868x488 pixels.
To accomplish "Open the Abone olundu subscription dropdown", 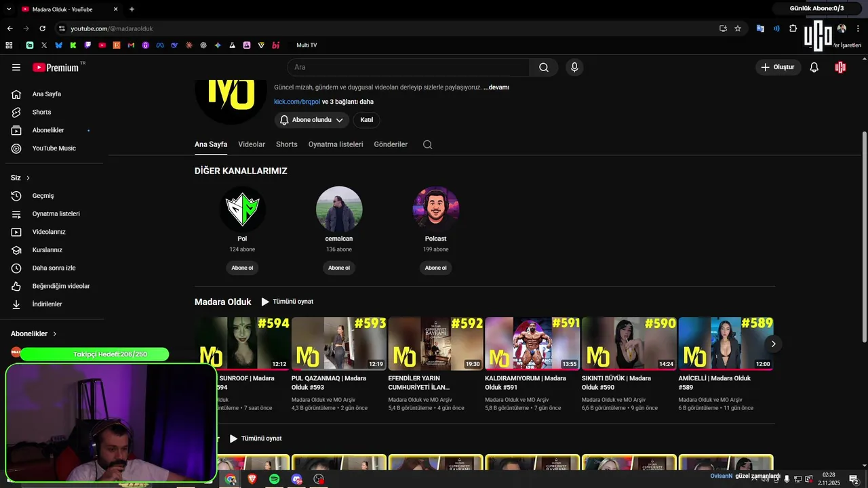I will point(312,120).
